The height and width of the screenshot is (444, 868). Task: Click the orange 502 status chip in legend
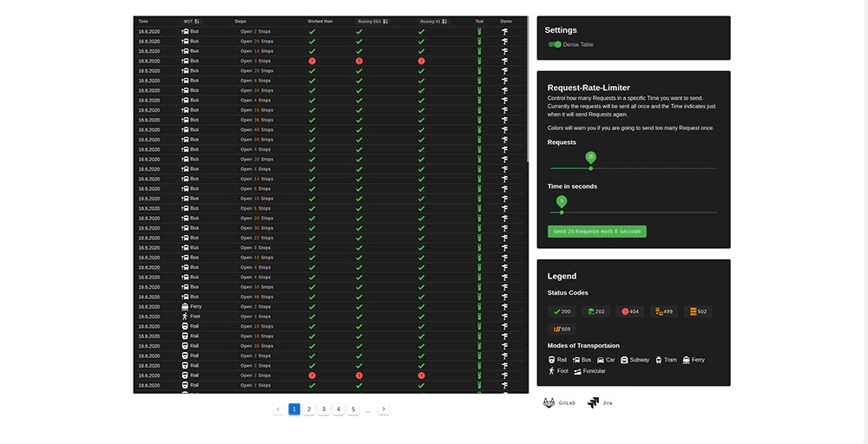pyautogui.click(x=698, y=311)
